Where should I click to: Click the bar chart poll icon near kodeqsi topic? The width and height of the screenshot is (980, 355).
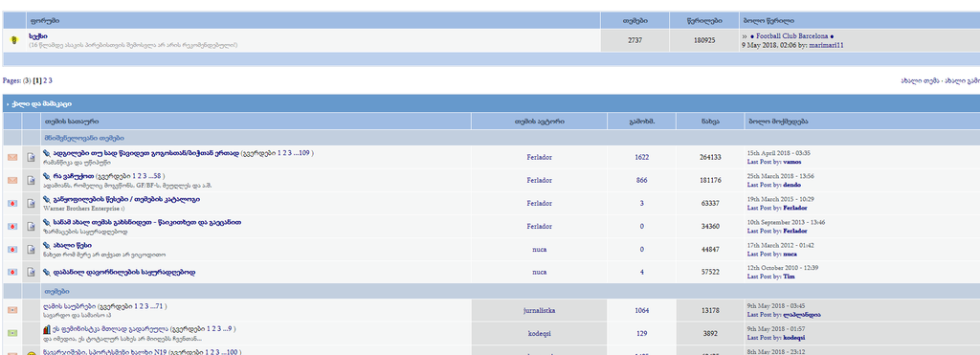pos(46,329)
